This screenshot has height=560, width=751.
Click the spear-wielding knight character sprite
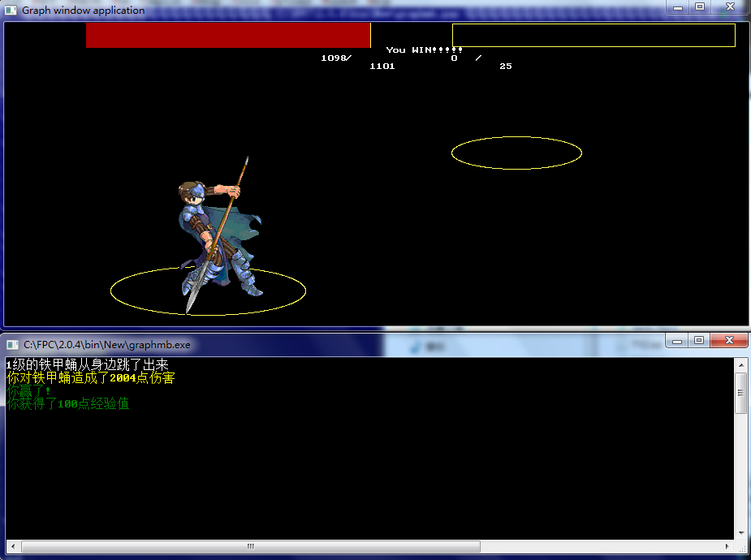[x=220, y=235]
